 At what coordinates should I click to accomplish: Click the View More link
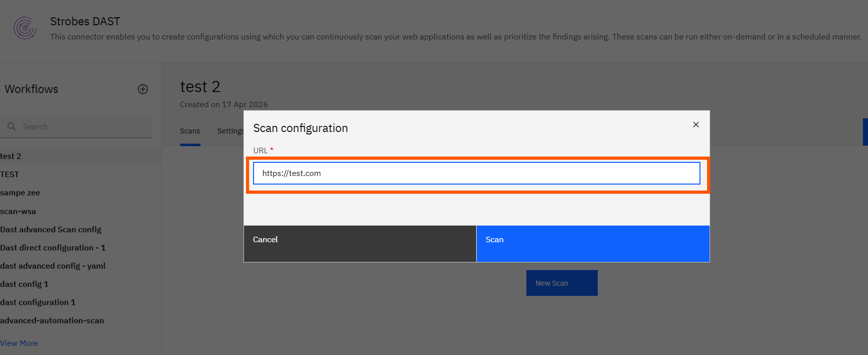tap(19, 343)
